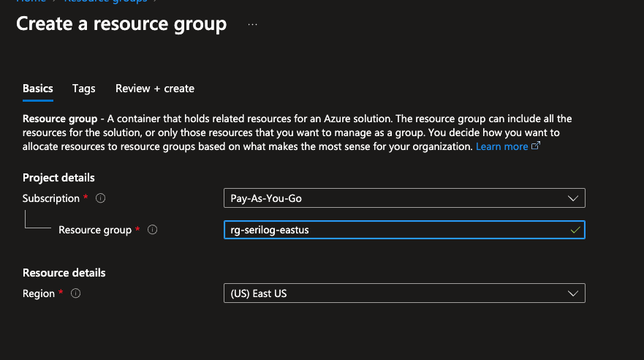Click the Subscription info icon
This screenshot has height=360, width=644.
(x=101, y=198)
